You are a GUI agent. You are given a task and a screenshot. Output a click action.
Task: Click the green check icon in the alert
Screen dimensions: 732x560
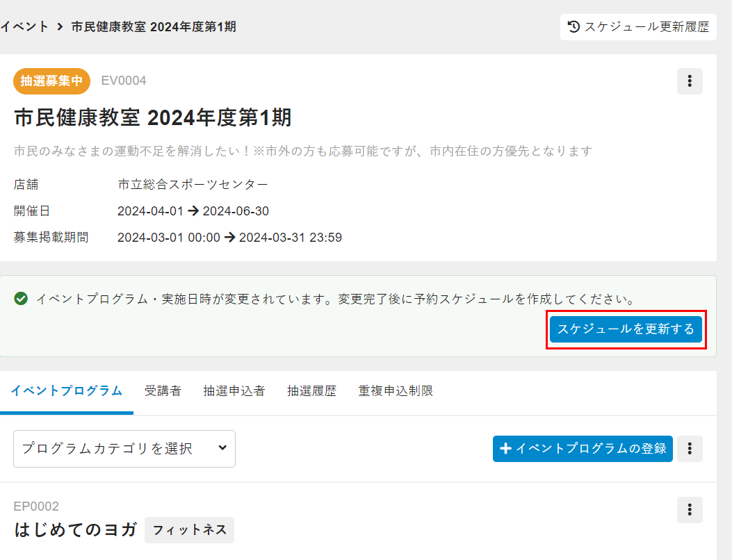[21, 299]
